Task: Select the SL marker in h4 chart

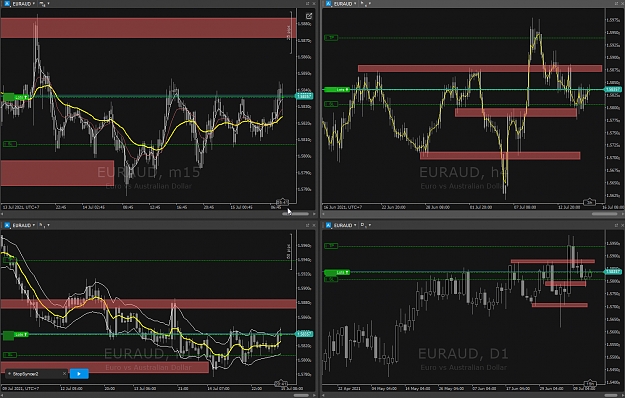Action: (x=331, y=104)
